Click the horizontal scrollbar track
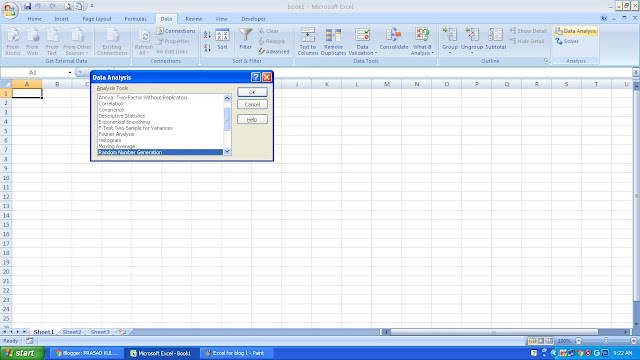 [494, 332]
